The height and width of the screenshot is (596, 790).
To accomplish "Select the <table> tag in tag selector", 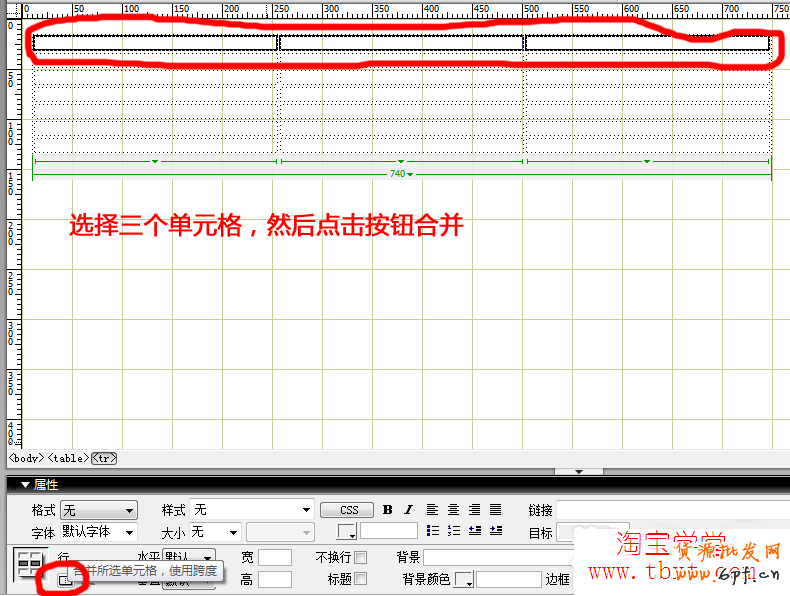I will click(x=69, y=458).
